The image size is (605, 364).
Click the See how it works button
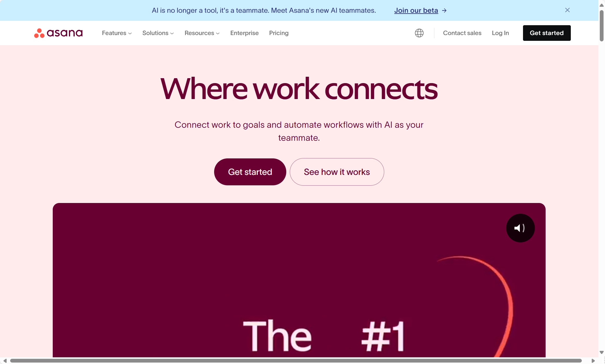coord(337,171)
